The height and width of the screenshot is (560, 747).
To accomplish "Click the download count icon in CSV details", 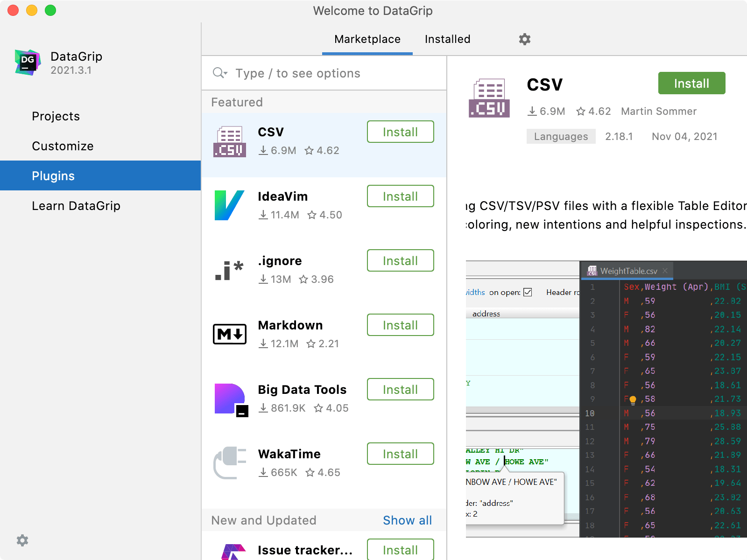I will (x=532, y=111).
